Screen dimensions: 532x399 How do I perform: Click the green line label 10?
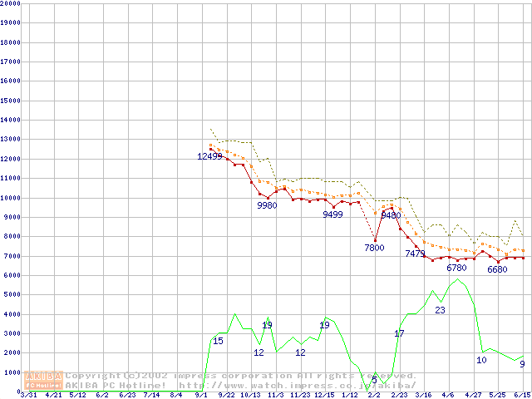tap(481, 360)
